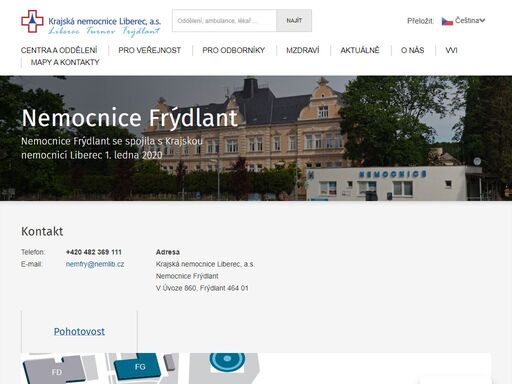Open the MAPY A KONTAKTY menu
This screenshot has width=512, height=384.
pyautogui.click(x=65, y=62)
